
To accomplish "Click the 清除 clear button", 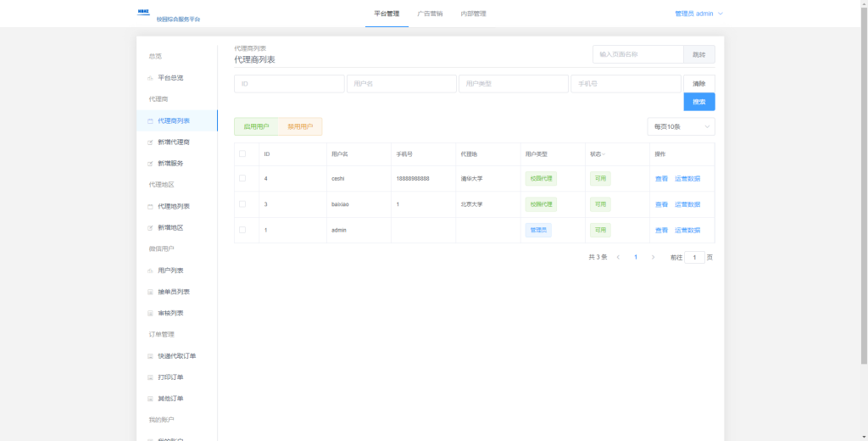I will 699,84.
